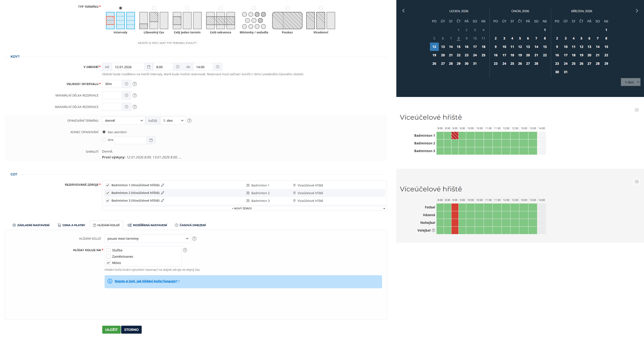Switch to Cena a platby tab
This screenshot has height=339, width=644.
(x=71, y=225)
